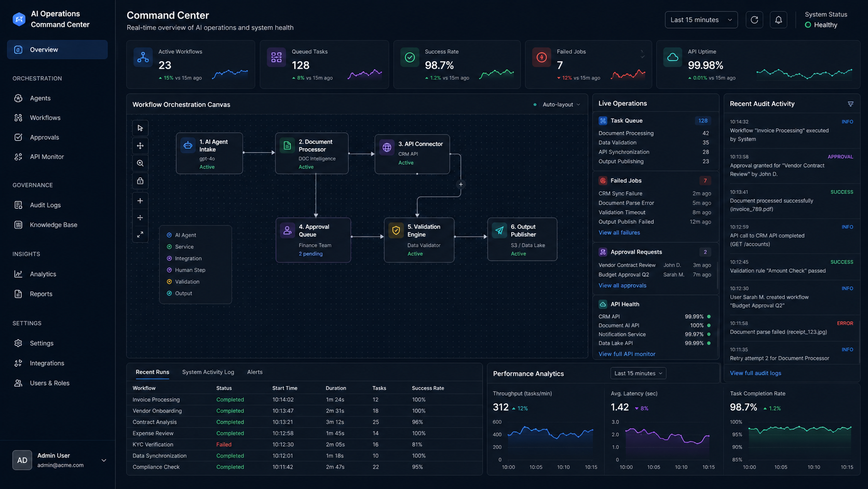The width and height of the screenshot is (868, 489).
Task: Activate the zoom magnifier tool on canvas
Action: click(x=140, y=163)
